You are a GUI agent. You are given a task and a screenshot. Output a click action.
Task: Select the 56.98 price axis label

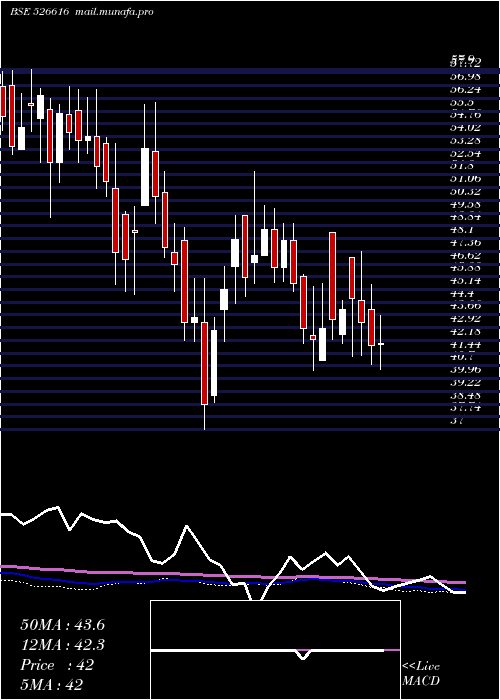tap(465, 76)
